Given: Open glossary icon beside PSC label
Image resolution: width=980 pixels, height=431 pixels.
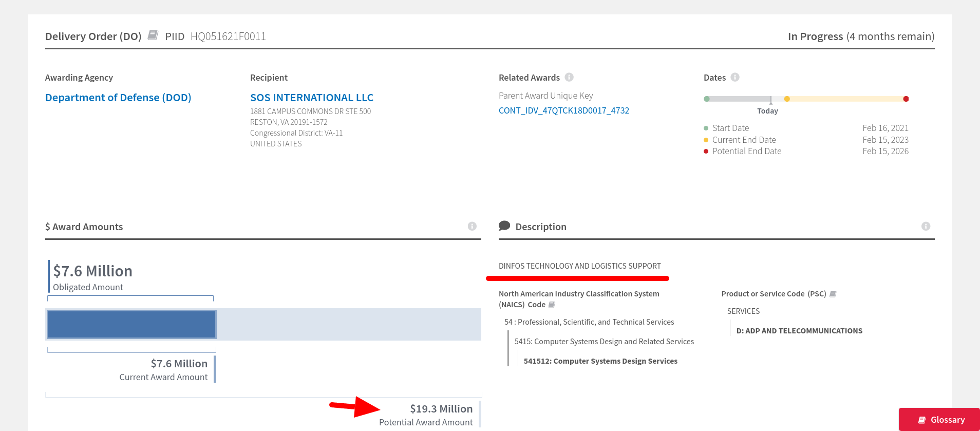Looking at the screenshot, I should 833,294.
